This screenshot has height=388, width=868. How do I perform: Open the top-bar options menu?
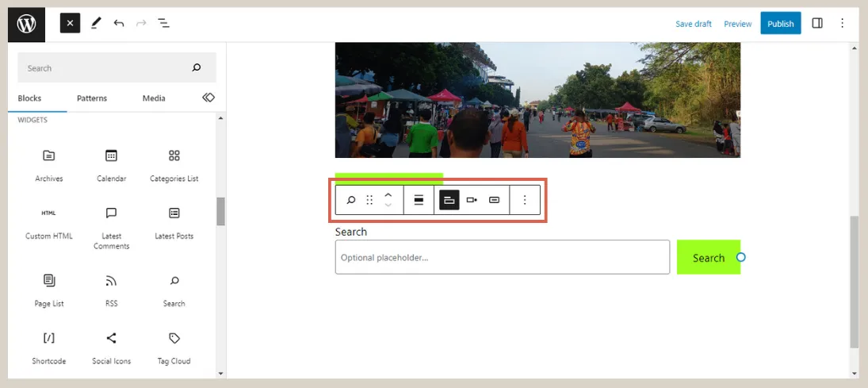(842, 23)
